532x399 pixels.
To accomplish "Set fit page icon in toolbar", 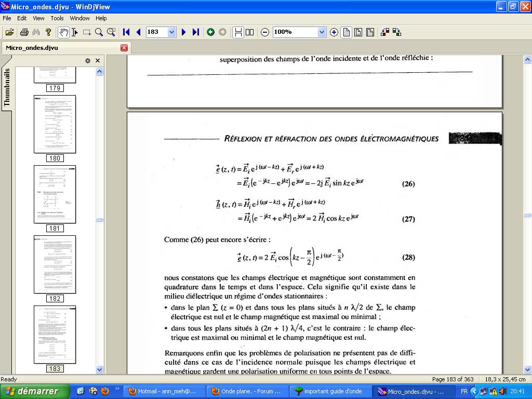I will pos(370,32).
